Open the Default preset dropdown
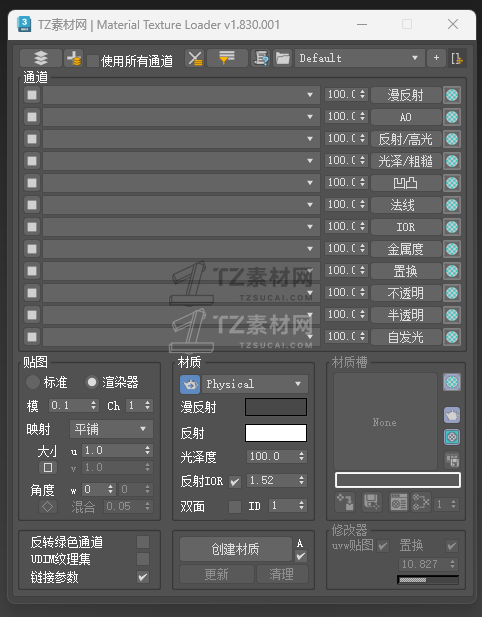 [360, 58]
